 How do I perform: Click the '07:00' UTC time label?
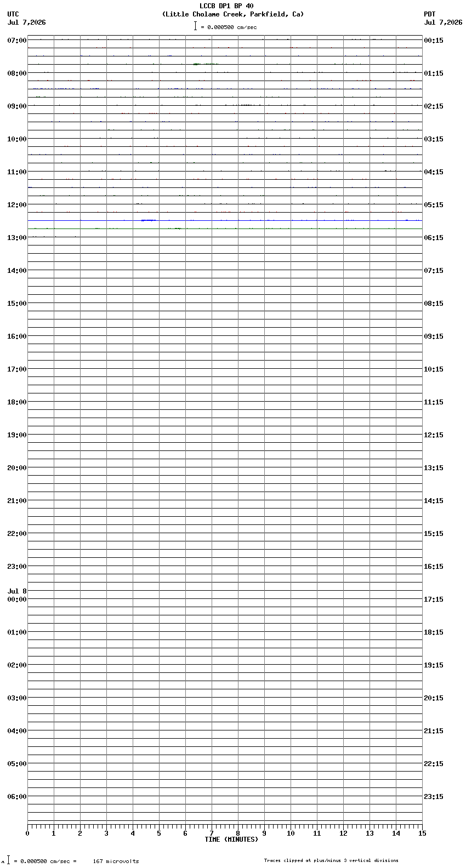[17, 41]
